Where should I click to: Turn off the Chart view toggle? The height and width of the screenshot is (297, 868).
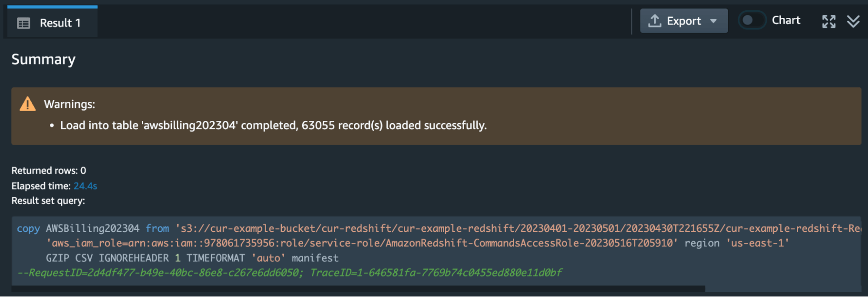(752, 20)
